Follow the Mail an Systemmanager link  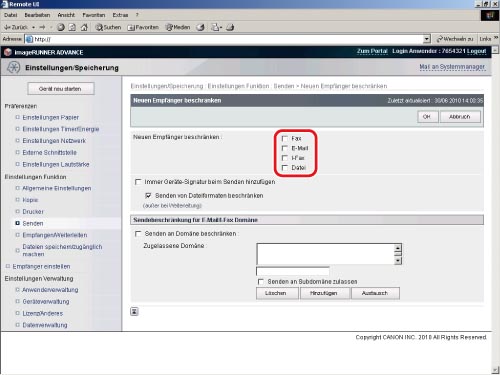[x=452, y=67]
